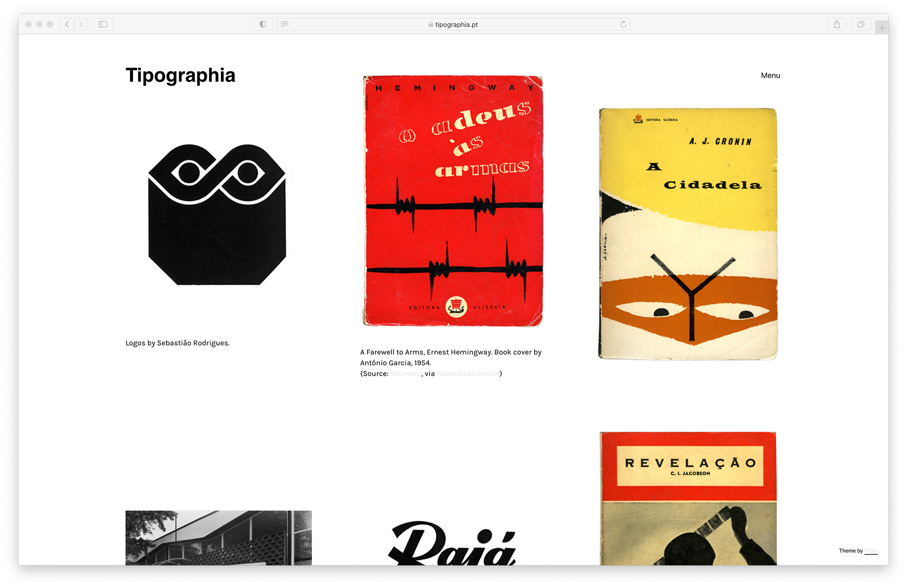Open the privacy report shield icon
907x588 pixels.
[263, 24]
